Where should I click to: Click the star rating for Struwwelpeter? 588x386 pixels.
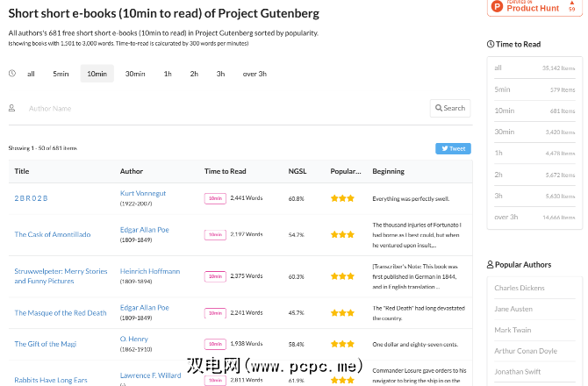(x=342, y=276)
